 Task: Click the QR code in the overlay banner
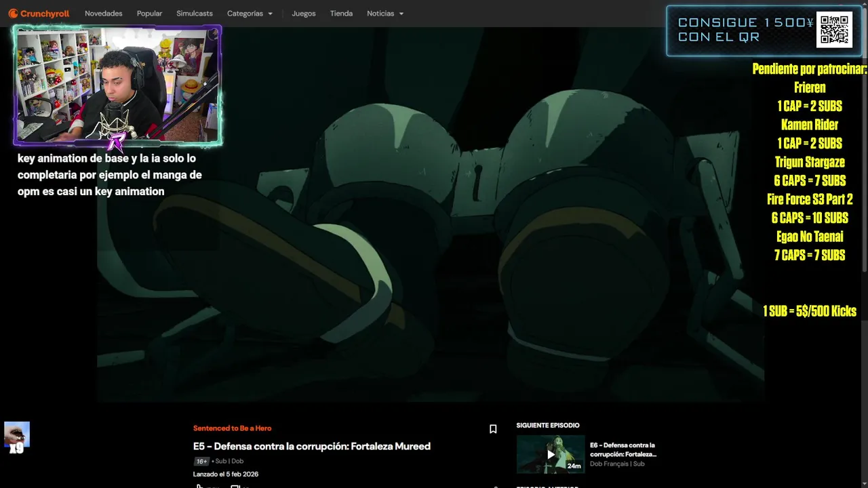[x=834, y=30]
